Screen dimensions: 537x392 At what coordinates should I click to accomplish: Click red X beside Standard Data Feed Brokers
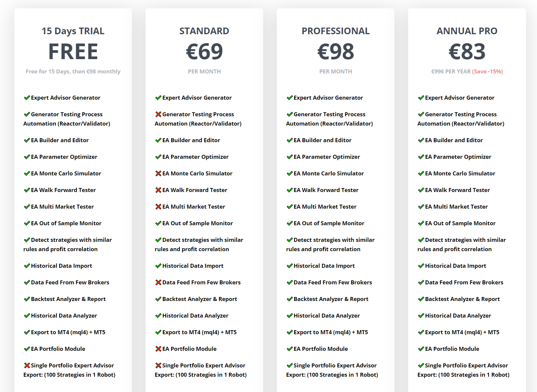pos(158,282)
